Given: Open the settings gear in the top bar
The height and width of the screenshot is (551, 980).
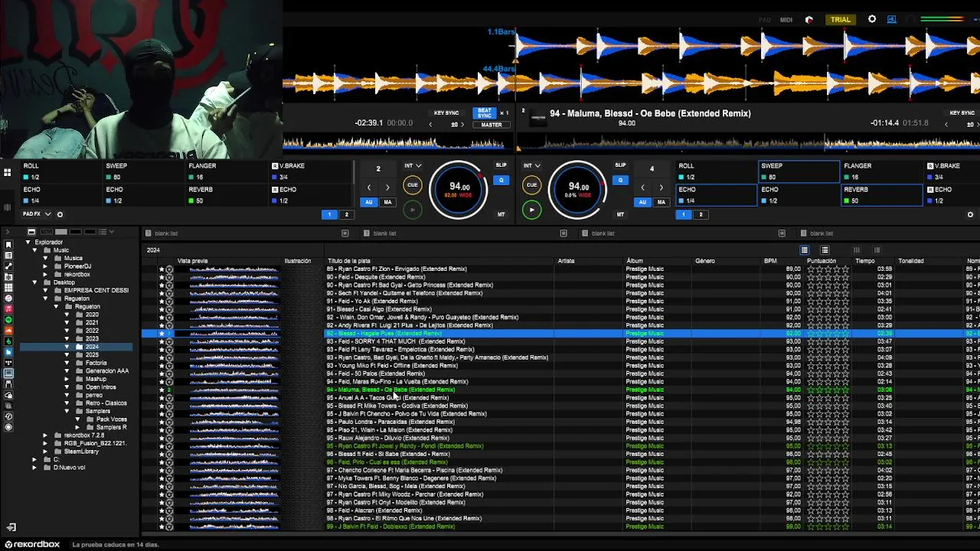Looking at the screenshot, I should [872, 19].
